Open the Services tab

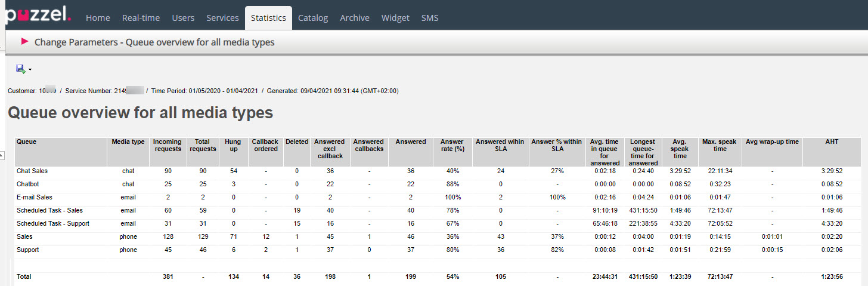[x=222, y=18]
